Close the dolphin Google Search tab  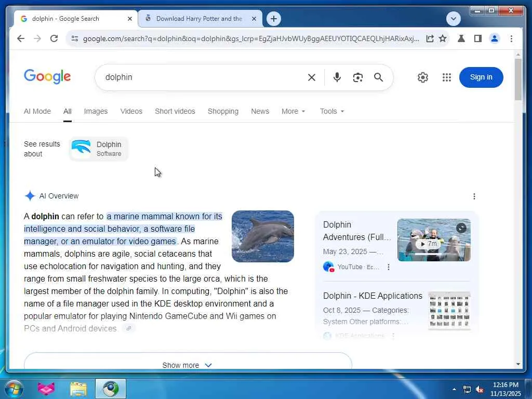[129, 19]
